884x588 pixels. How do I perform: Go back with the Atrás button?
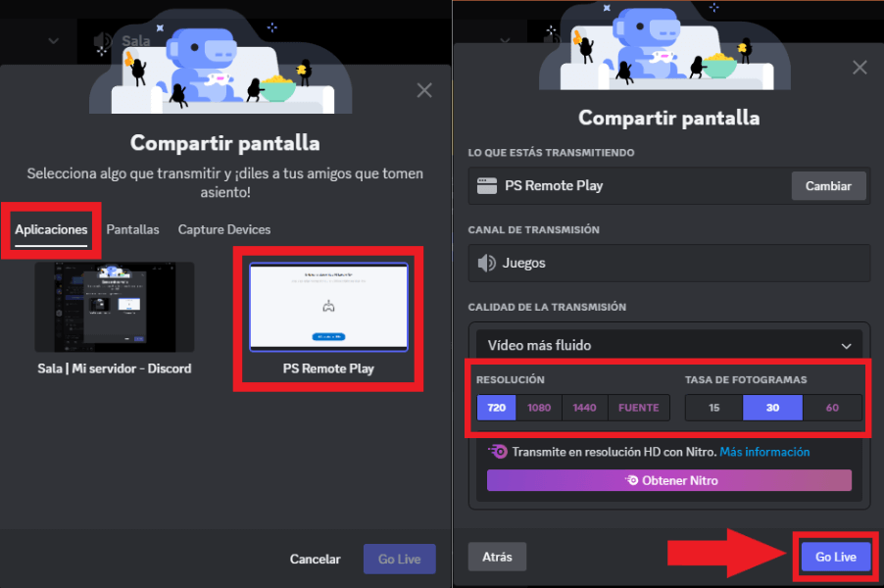coord(497,557)
